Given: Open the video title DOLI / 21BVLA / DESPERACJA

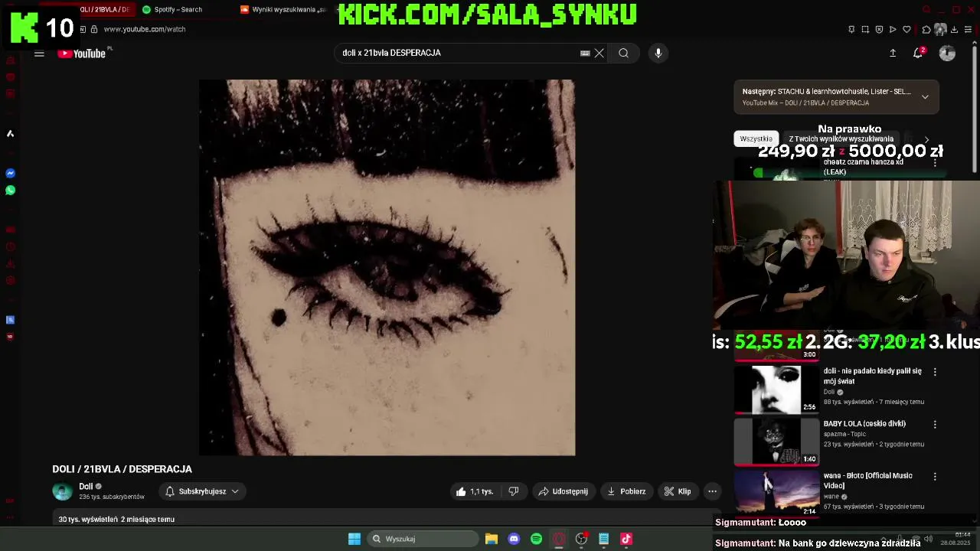Looking at the screenshot, I should pos(122,469).
